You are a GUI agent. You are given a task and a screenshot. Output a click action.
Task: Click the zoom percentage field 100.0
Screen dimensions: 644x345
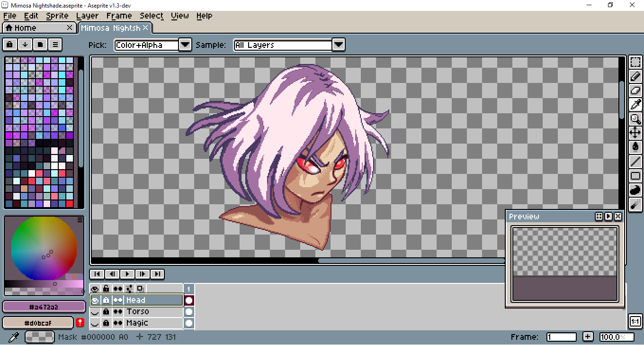point(617,337)
